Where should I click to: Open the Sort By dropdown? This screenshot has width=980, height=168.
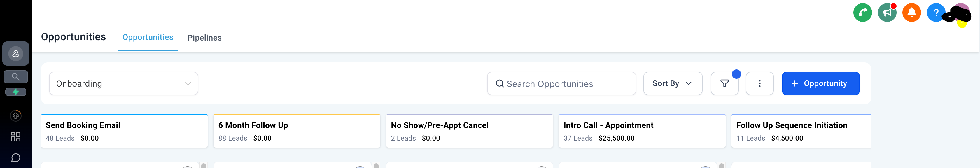tap(672, 84)
